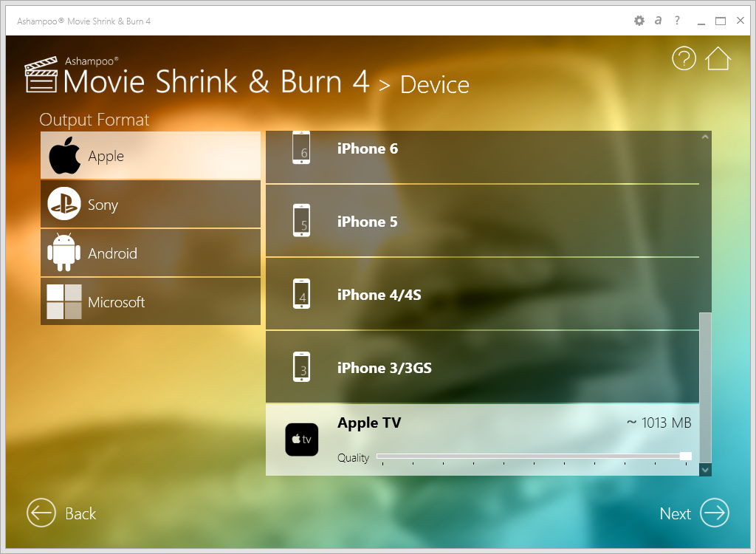756x554 pixels.
Task: Click the iPhone 3 phone icon
Action: 301,367
